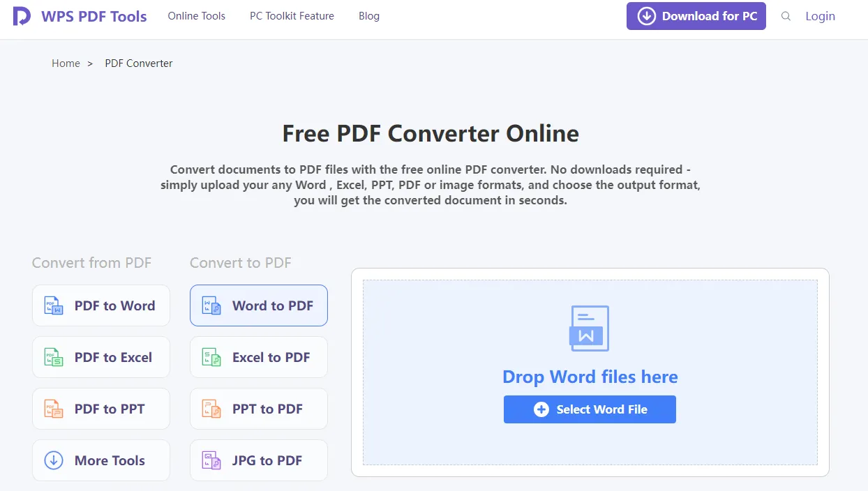Image resolution: width=868 pixels, height=491 pixels.
Task: Click the Download for PC button
Action: 696,16
